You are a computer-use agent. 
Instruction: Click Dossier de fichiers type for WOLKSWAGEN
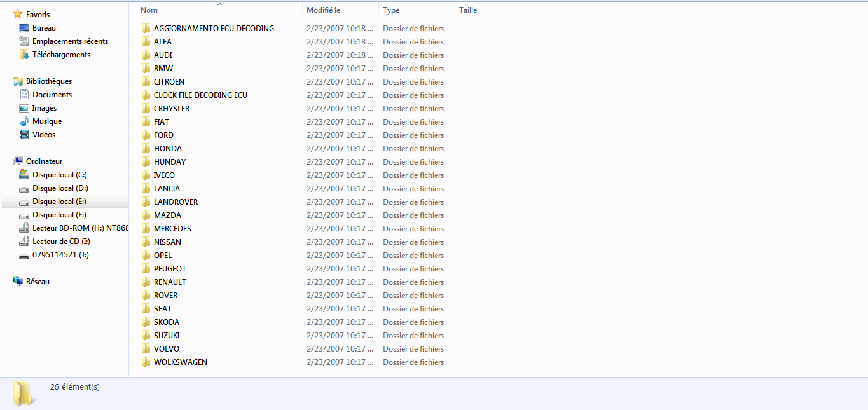point(413,362)
